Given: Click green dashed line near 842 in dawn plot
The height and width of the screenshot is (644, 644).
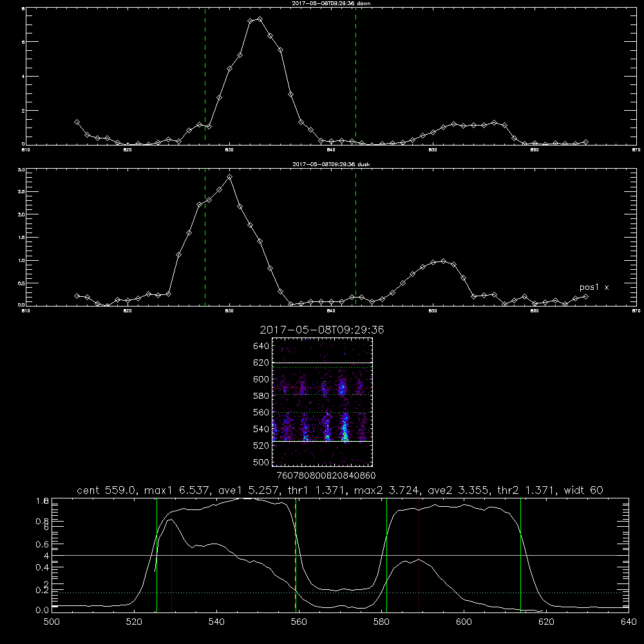Looking at the screenshot, I should click(355, 76).
